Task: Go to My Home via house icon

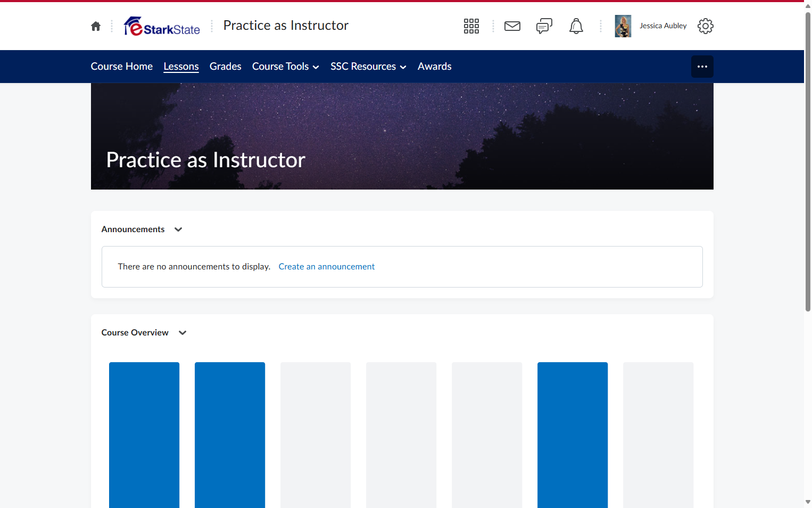Action: coord(96,26)
